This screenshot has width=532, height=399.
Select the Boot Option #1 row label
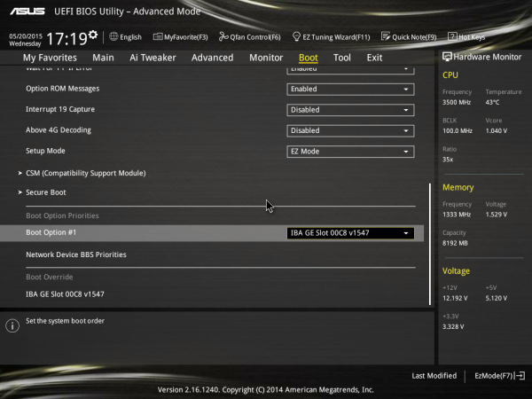pyautogui.click(x=51, y=232)
